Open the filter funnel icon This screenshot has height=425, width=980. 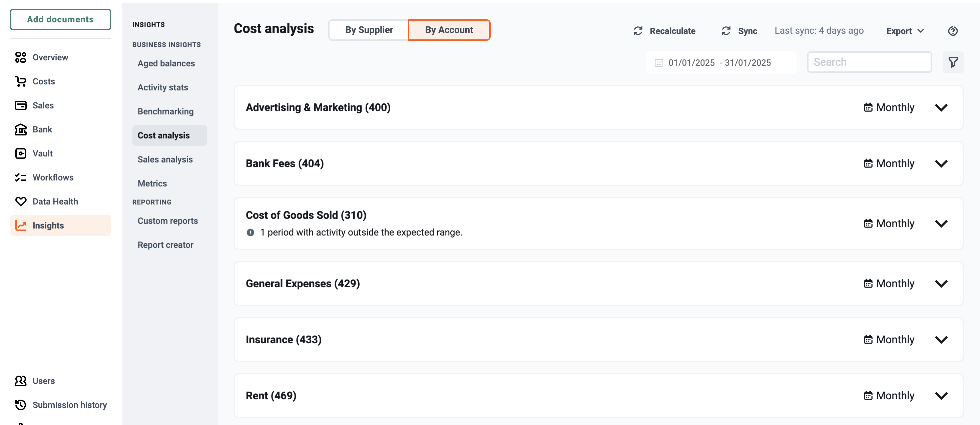pos(953,62)
